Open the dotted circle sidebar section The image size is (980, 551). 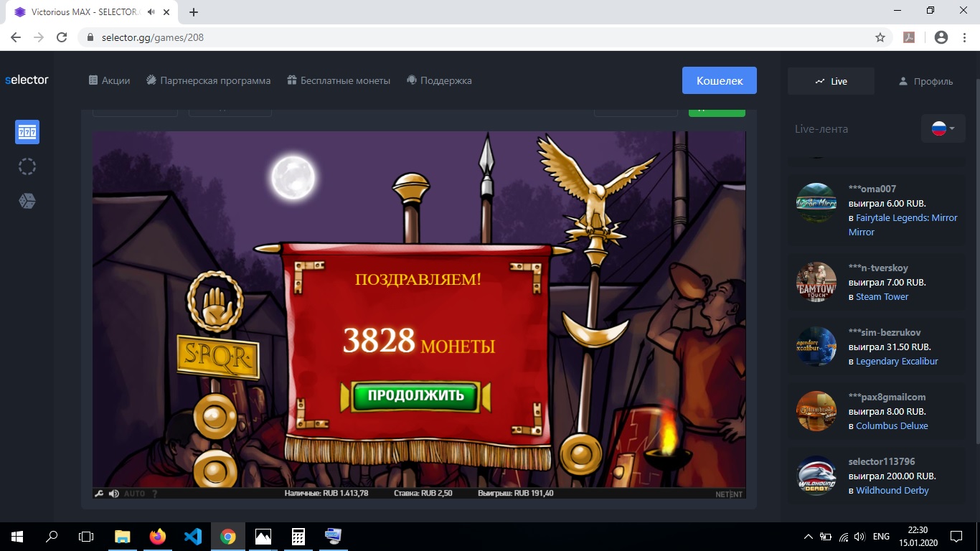27,166
